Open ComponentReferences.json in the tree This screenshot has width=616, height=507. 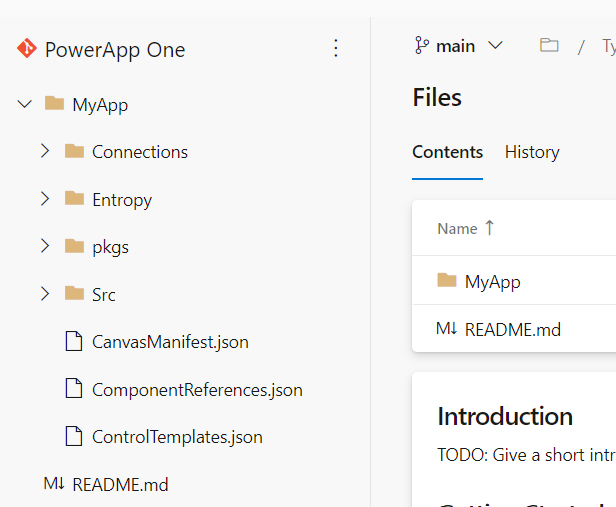197,390
